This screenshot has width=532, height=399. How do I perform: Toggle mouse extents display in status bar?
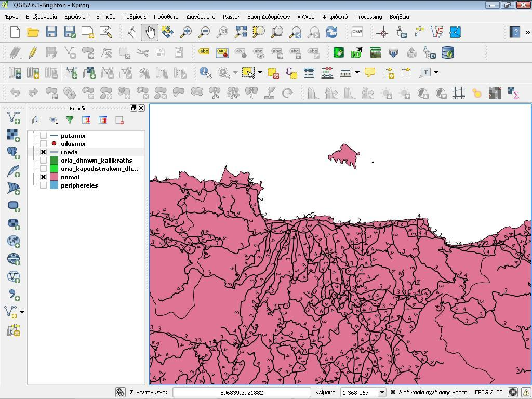coord(121,392)
